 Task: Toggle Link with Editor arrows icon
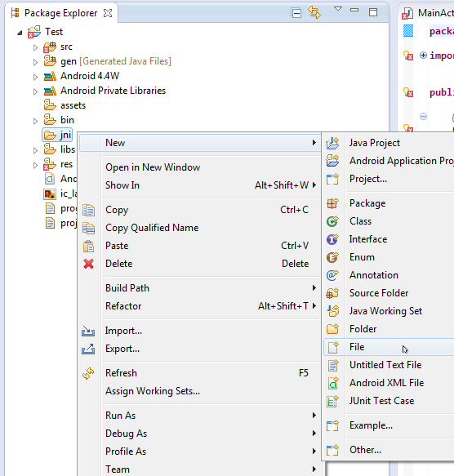click(x=314, y=12)
